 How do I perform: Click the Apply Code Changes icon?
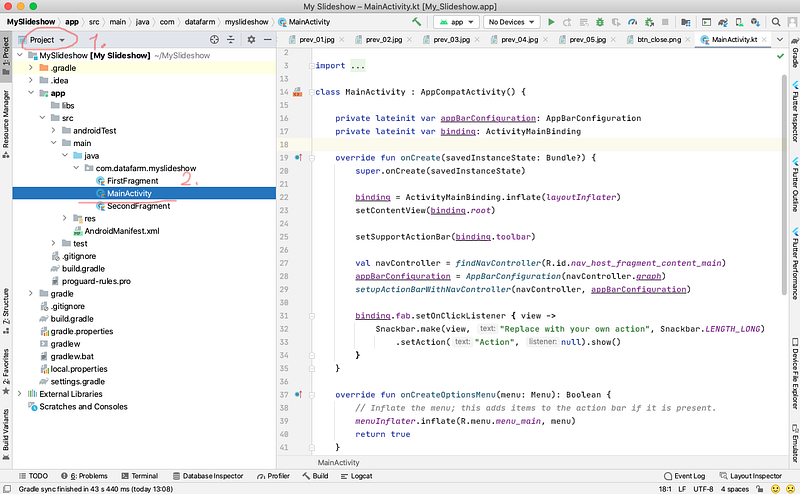pos(584,22)
